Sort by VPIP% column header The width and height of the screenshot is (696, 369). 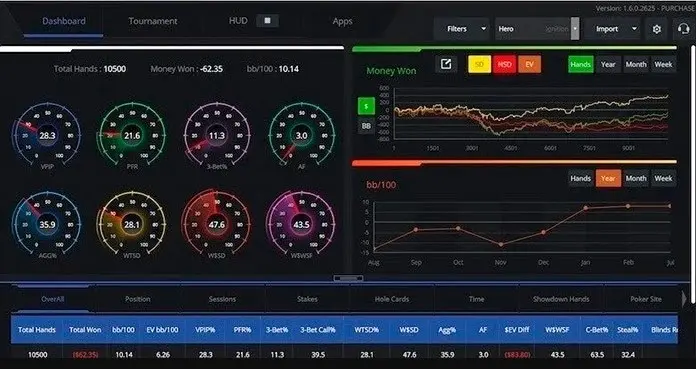[205, 330]
